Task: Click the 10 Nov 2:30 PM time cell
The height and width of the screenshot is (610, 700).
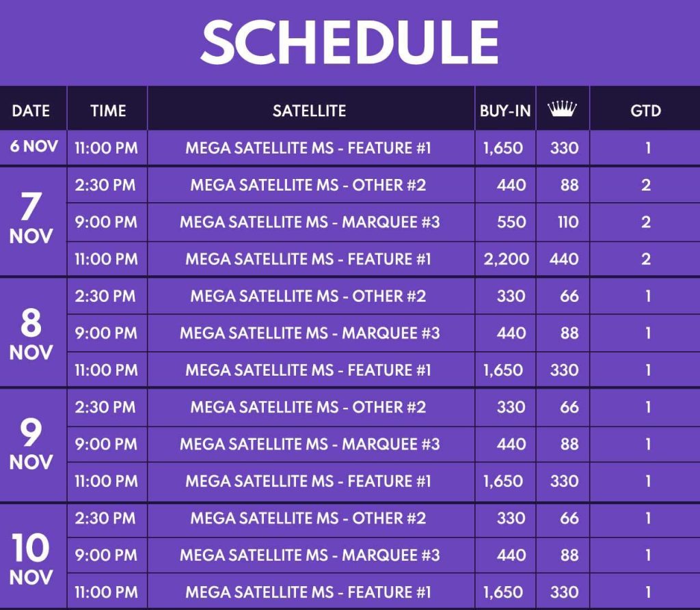Action: coord(105,518)
